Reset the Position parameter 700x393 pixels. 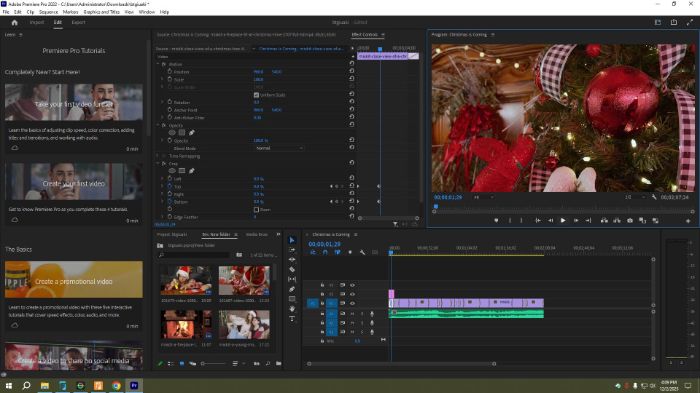point(352,71)
